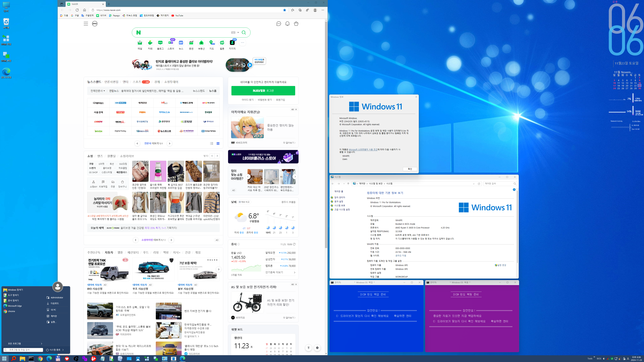Expand the on-screen keyboard dropdown in search box

point(238,33)
